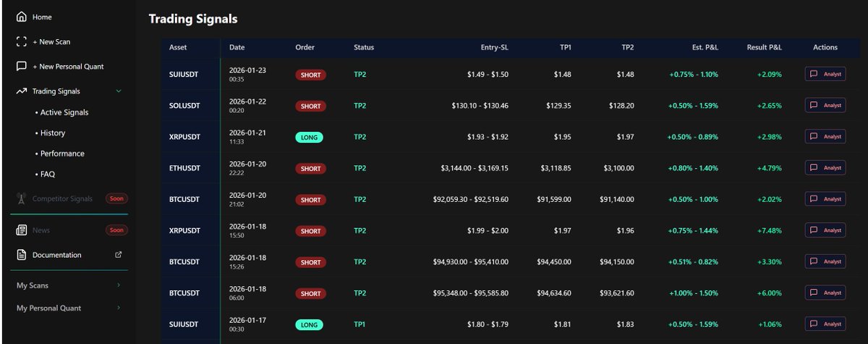Open Analyst for SUIUSDT 2026-01-23 row

[825, 74]
